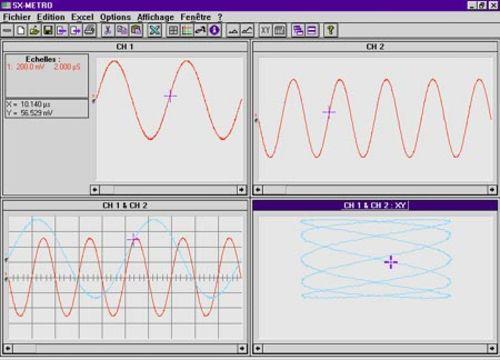Open the Options menu
This screenshot has height=360, width=500.
tap(115, 17)
